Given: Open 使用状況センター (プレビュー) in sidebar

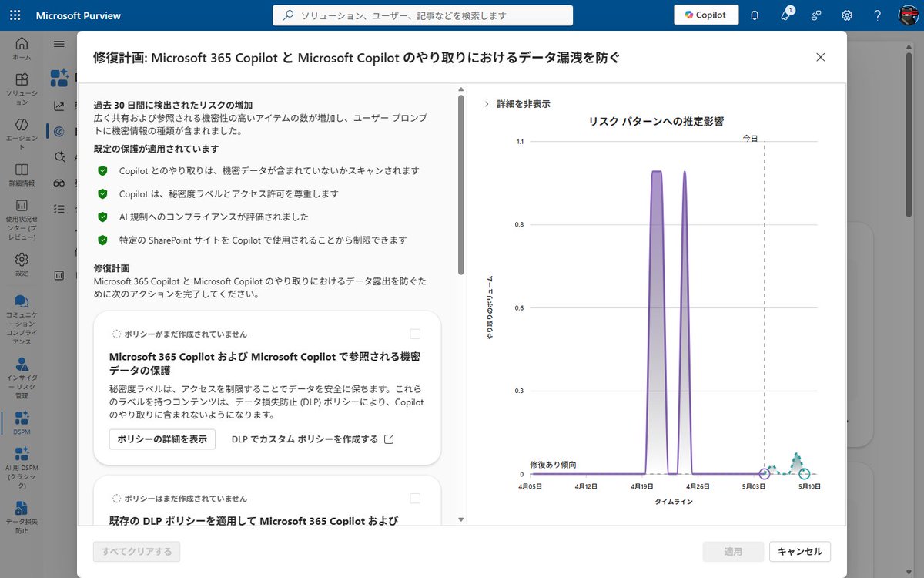Looking at the screenshot, I should pyautogui.click(x=22, y=220).
